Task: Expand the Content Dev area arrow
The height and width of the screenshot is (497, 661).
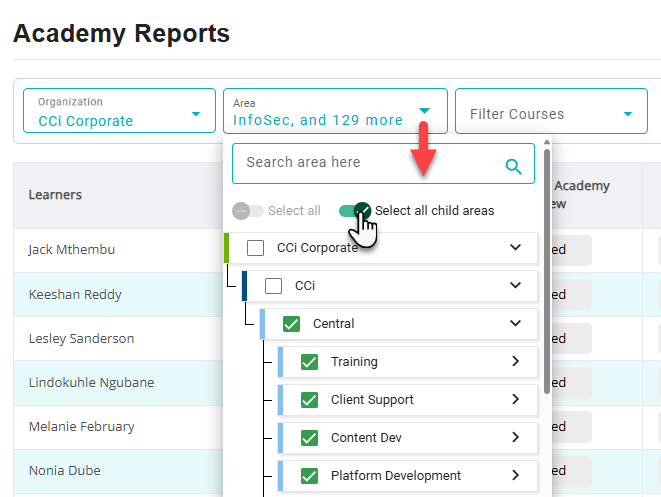Action: click(x=516, y=438)
